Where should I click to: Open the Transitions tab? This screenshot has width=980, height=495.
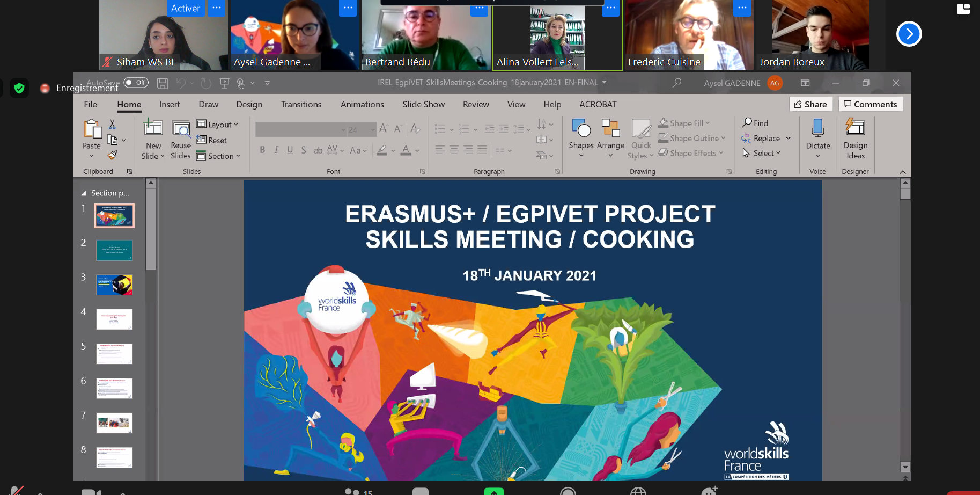[301, 104]
